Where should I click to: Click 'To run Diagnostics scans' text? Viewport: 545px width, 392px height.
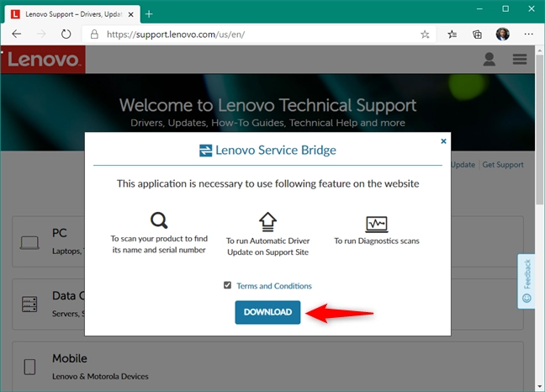point(377,241)
